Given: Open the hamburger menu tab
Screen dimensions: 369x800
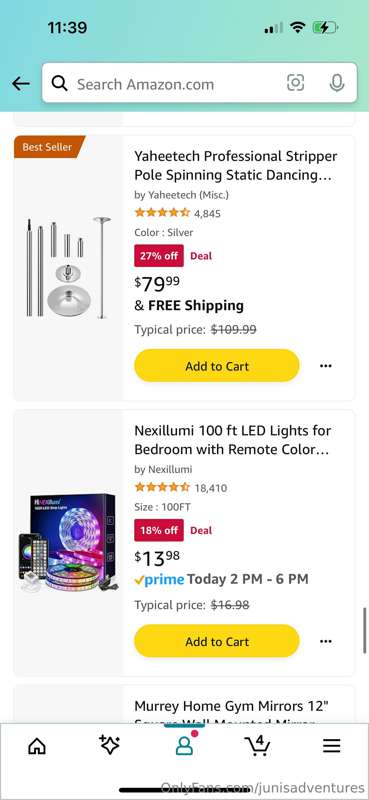Looking at the screenshot, I should (332, 746).
